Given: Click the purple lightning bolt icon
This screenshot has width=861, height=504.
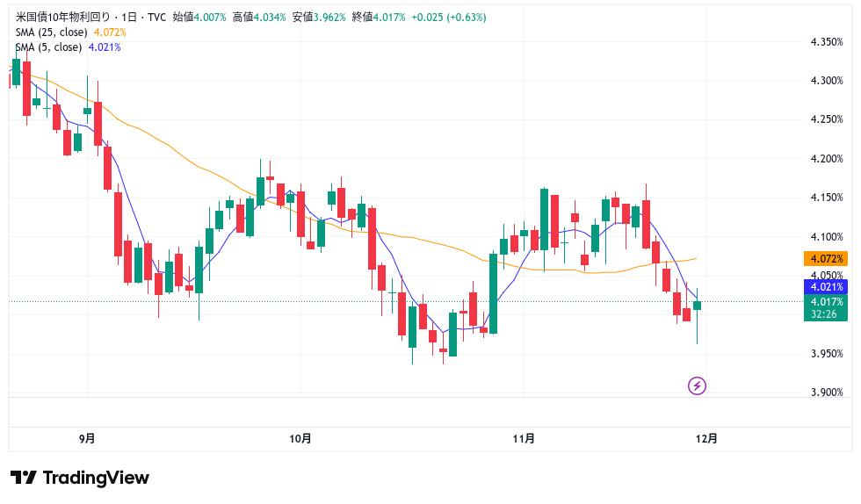Looking at the screenshot, I should point(697,385).
